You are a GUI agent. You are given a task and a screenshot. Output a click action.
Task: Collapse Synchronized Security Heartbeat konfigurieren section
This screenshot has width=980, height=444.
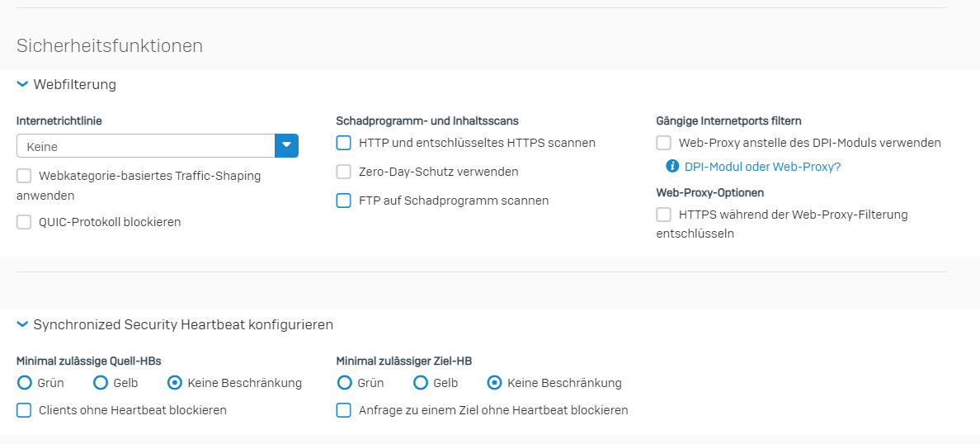pyautogui.click(x=22, y=324)
